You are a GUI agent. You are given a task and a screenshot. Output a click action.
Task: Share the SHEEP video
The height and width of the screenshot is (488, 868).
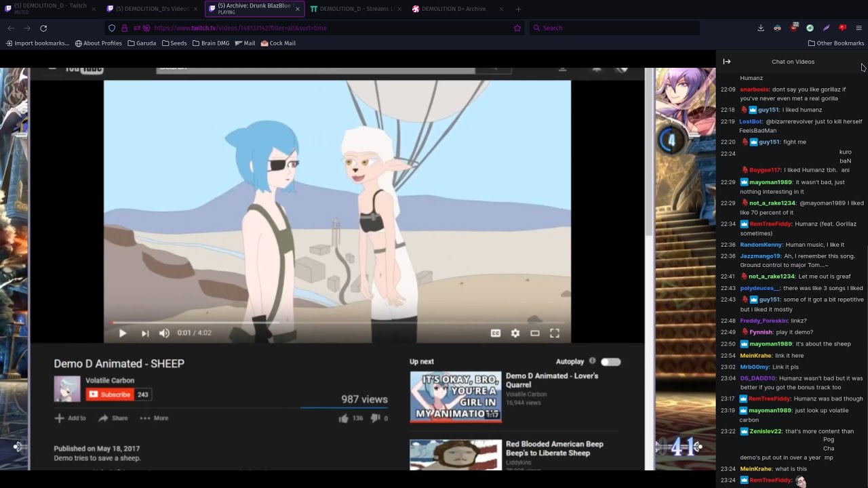(113, 418)
